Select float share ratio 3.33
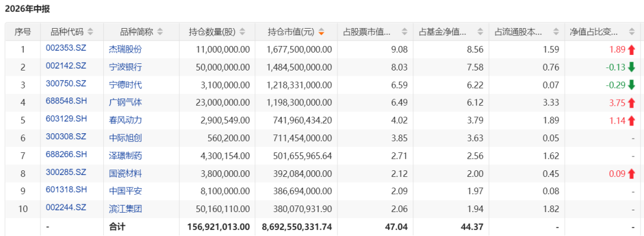Image resolution: width=644 pixels, height=236 pixels. tap(552, 103)
